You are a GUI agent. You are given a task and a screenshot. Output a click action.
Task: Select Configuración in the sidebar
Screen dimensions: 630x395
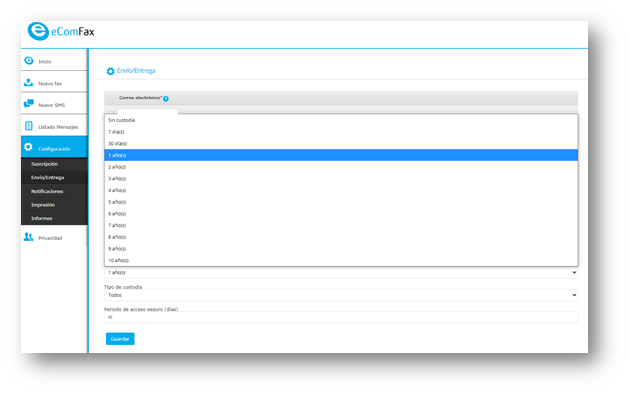coord(54,147)
